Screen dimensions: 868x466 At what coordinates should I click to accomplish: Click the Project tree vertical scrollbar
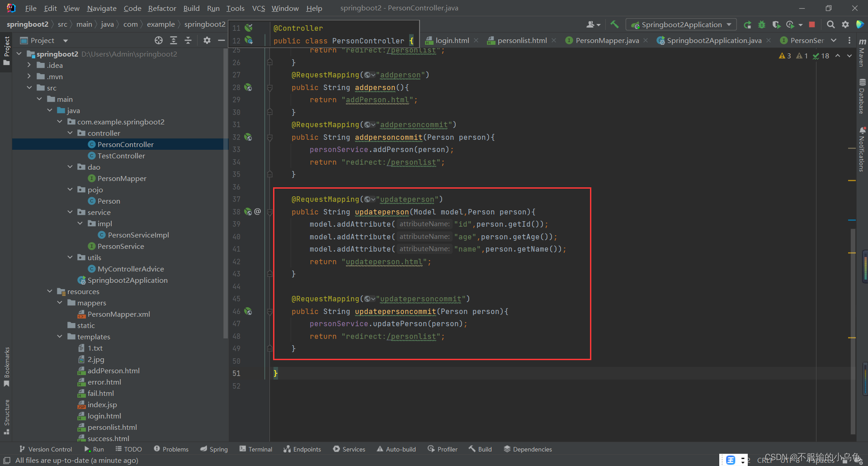[x=226, y=193]
